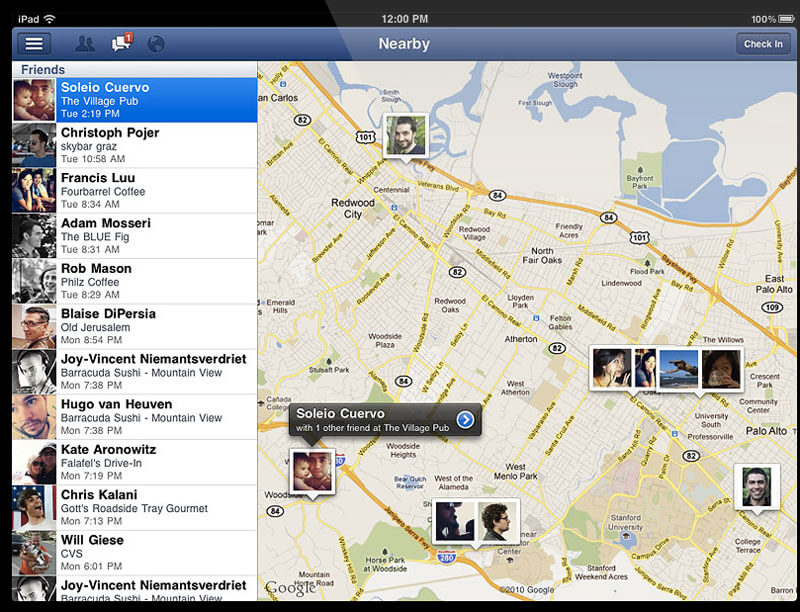Viewport: 800px width, 612px height.
Task: Tap the Wi-Fi status icon
Action: point(49,19)
